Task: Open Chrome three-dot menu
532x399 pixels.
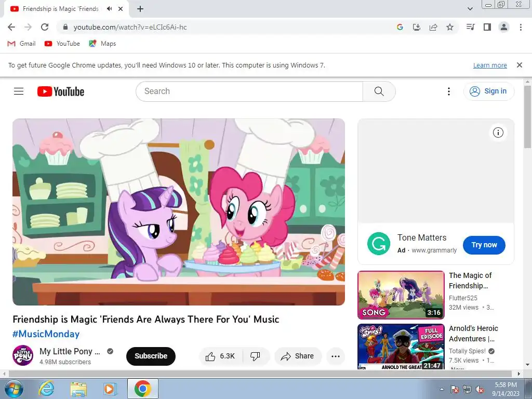Action: (x=521, y=27)
